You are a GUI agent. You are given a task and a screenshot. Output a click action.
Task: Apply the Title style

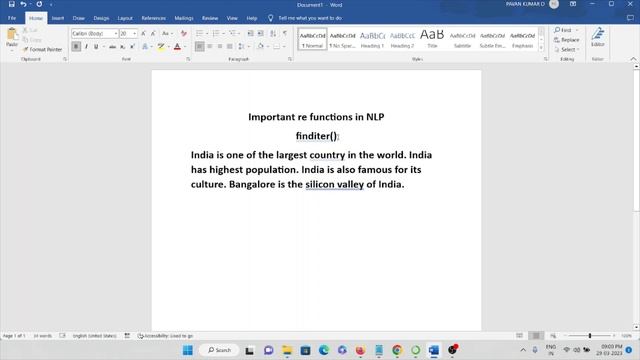tap(432, 39)
